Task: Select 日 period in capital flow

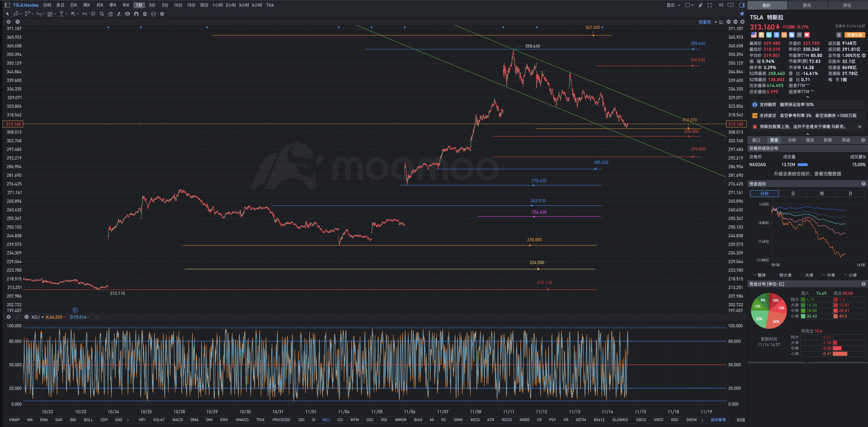Action: [x=793, y=194]
